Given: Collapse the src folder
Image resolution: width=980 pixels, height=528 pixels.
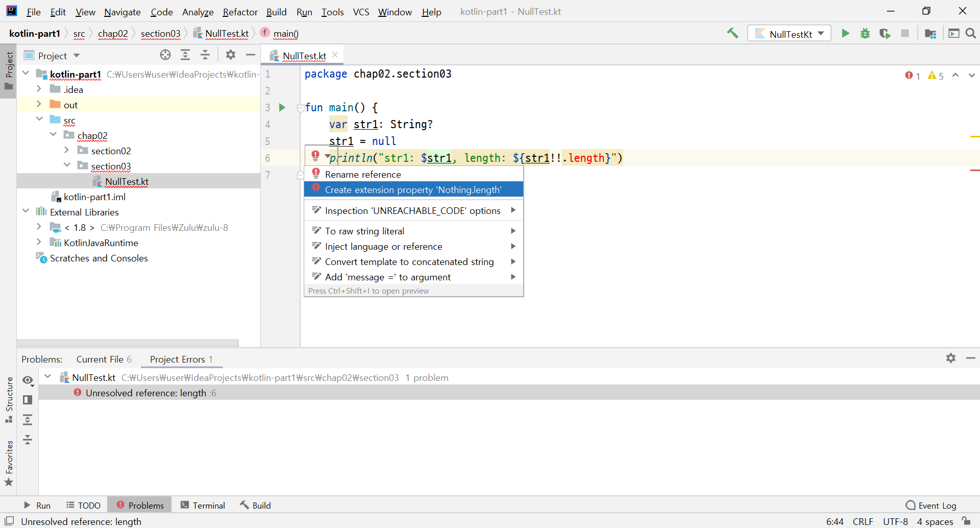Looking at the screenshot, I should [x=39, y=119].
